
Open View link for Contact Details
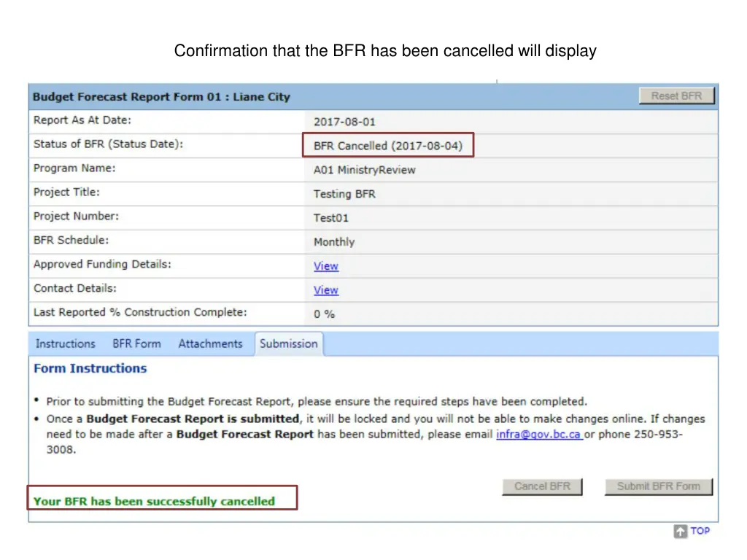pyautogui.click(x=325, y=290)
